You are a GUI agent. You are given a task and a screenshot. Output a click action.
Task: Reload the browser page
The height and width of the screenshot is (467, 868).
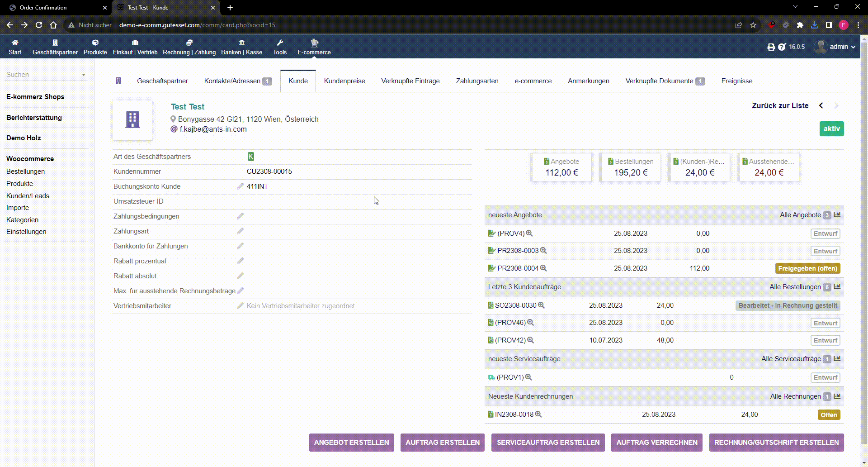(x=39, y=25)
